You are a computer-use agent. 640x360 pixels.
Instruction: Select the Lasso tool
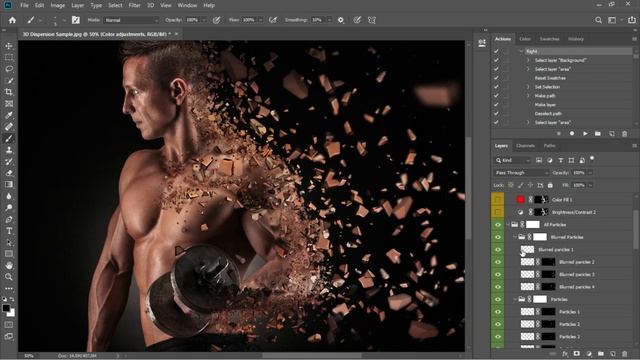click(9, 69)
